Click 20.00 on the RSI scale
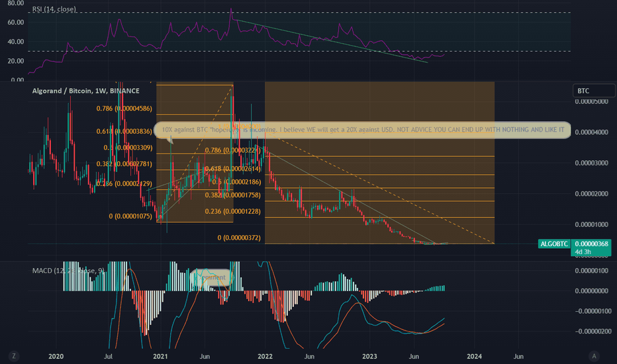617x364 pixels. 16,61
